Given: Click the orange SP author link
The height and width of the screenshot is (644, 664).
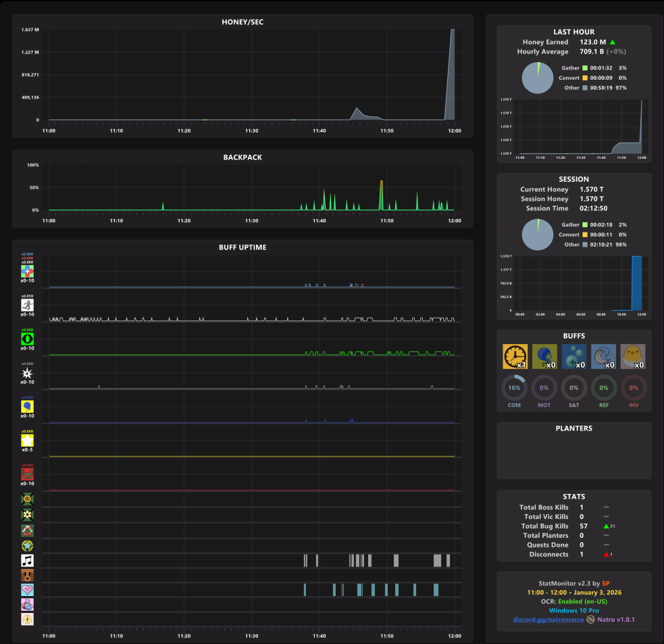Looking at the screenshot, I should (605, 583).
